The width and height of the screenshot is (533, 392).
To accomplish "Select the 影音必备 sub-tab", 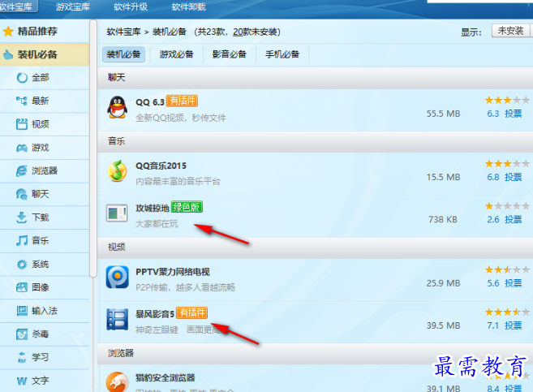I will (230, 54).
